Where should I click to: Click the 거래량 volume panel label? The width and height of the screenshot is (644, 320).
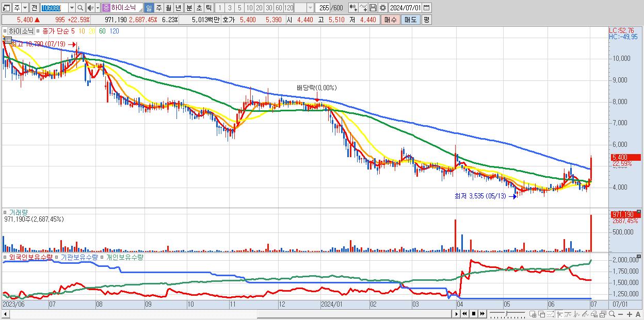click(19, 212)
